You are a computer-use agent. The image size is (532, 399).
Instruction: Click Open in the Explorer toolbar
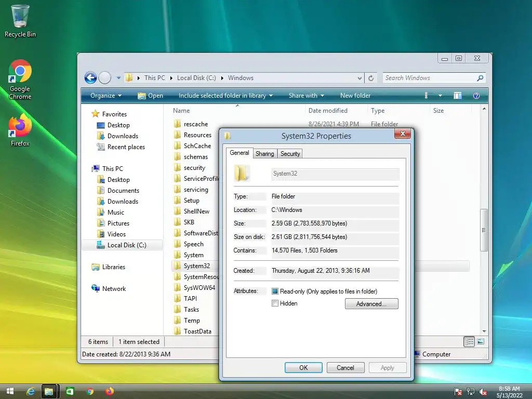click(x=150, y=96)
